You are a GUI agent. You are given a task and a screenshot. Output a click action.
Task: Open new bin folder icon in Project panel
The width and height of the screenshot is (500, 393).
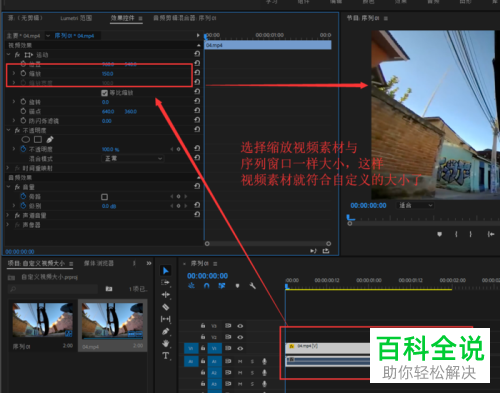[109, 289]
